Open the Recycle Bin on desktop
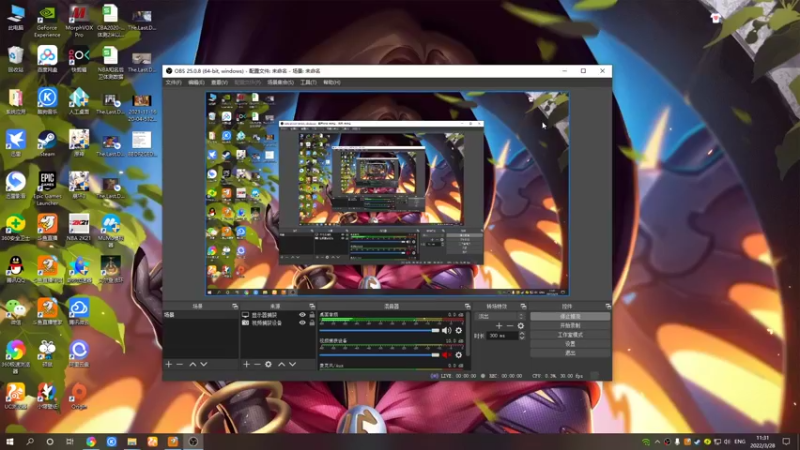The height and width of the screenshot is (450, 800). (16, 59)
